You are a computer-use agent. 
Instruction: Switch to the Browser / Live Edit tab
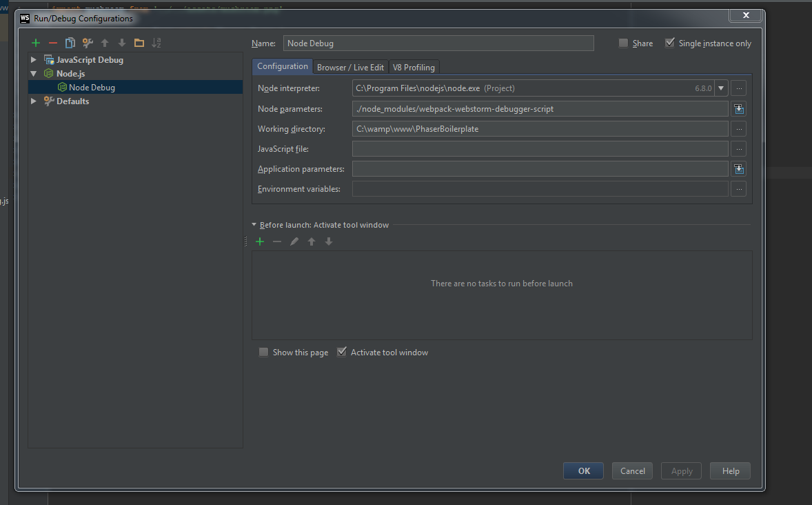click(x=351, y=68)
